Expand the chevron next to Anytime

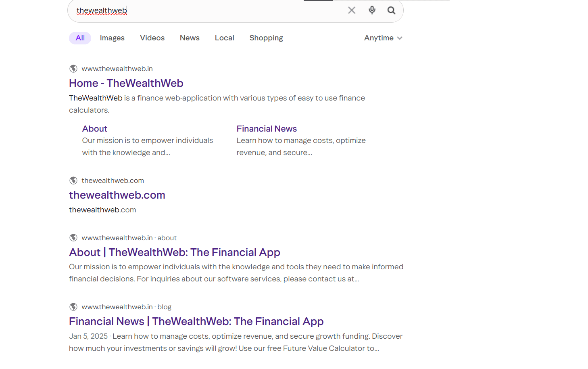click(x=400, y=38)
